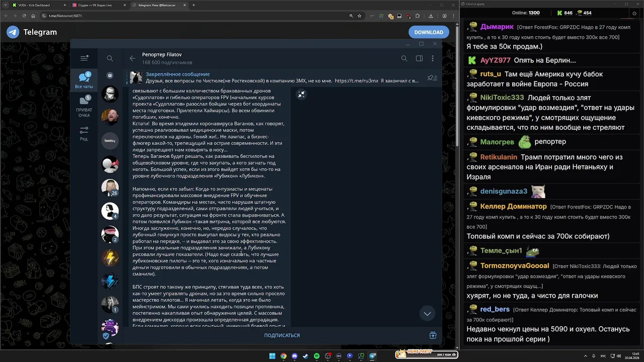This screenshot has width=644, height=362.
Task: Bookmark this page with the star
Action: (359, 16)
